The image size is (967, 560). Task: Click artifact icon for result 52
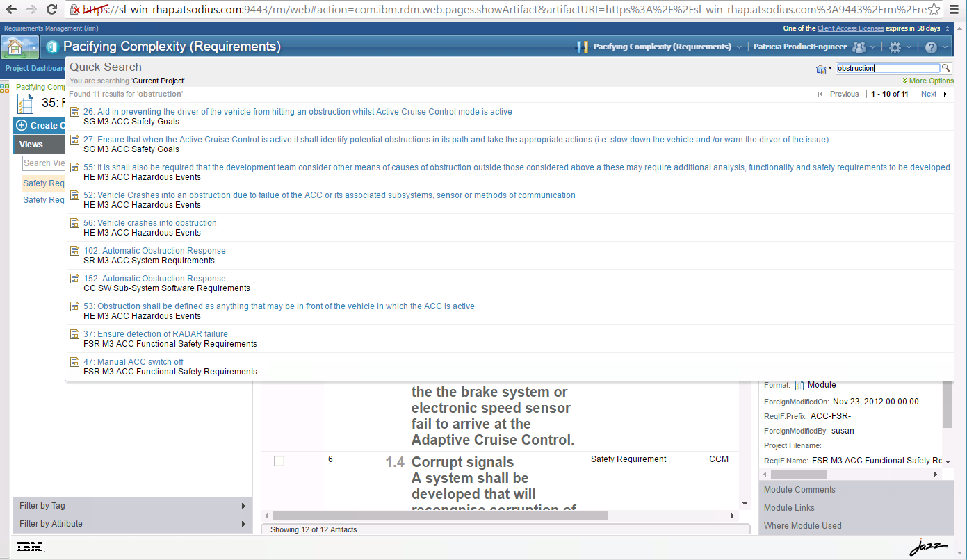click(x=74, y=196)
